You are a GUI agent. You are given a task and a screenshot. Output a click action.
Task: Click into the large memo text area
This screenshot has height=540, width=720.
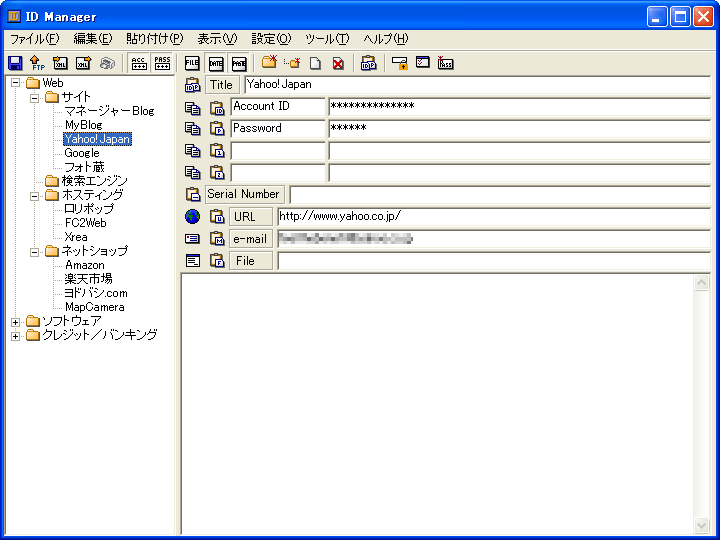438,404
